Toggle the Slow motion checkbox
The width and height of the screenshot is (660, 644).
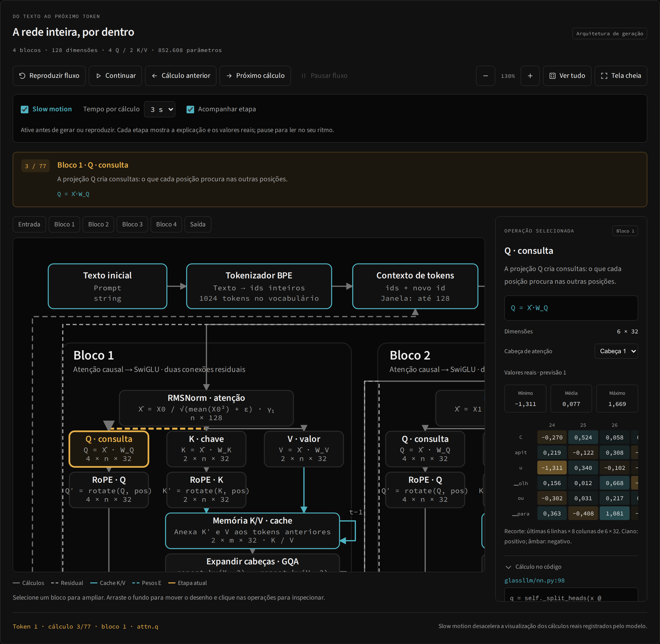(25, 109)
